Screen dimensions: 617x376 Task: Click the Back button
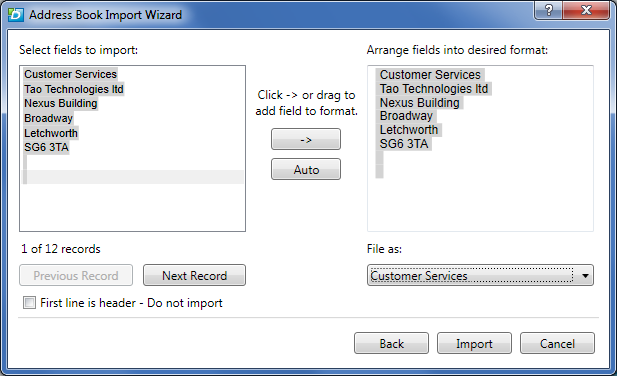(x=392, y=343)
